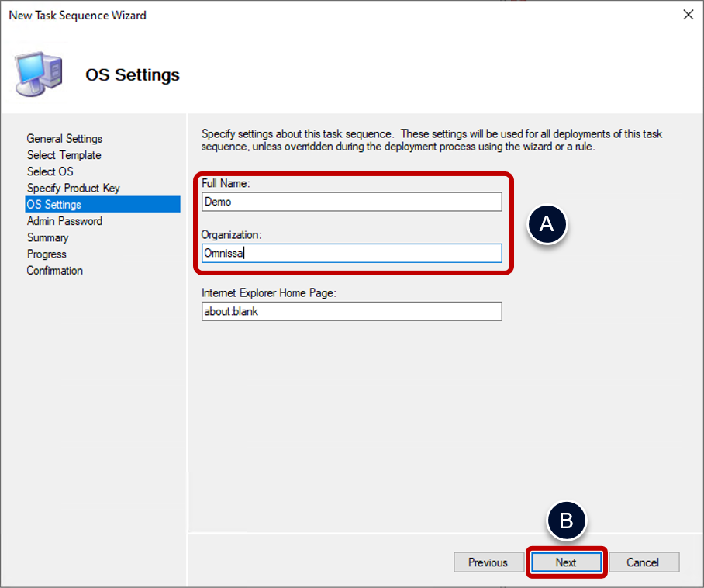Select the Confirmation step in sidebar

tap(54, 271)
